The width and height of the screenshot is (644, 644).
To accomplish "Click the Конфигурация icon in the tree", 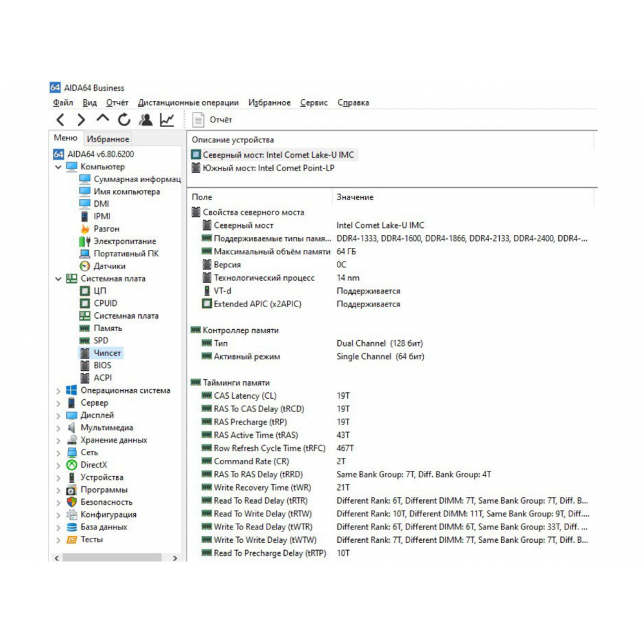I will click(x=72, y=514).
